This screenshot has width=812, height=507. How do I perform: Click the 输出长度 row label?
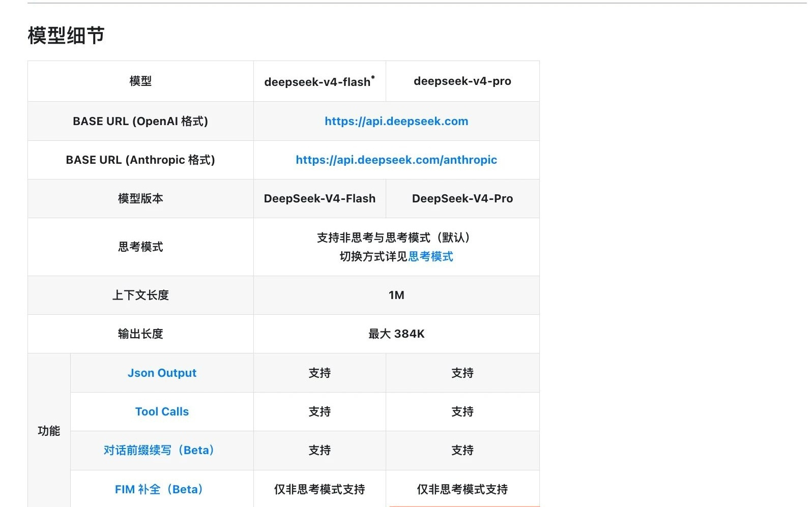(140, 334)
